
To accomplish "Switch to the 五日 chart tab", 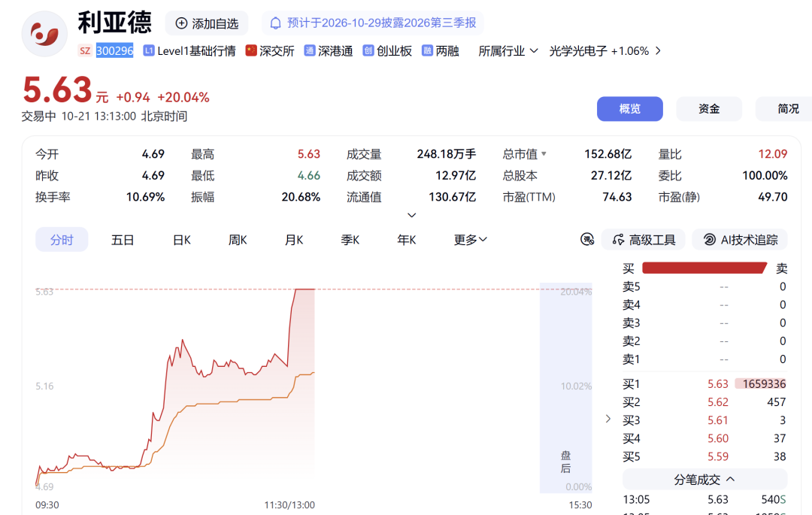I will (123, 240).
